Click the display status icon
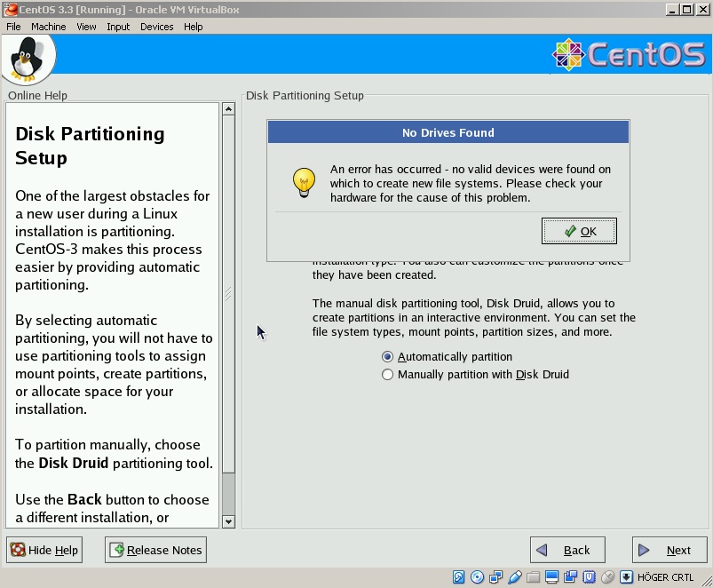The height and width of the screenshot is (588, 713). (551, 577)
